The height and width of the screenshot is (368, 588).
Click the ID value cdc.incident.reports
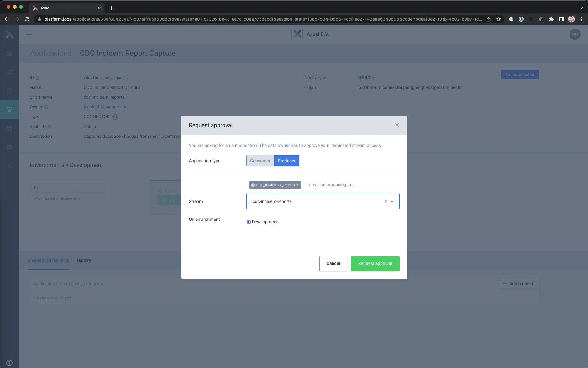pyautogui.click(x=106, y=78)
